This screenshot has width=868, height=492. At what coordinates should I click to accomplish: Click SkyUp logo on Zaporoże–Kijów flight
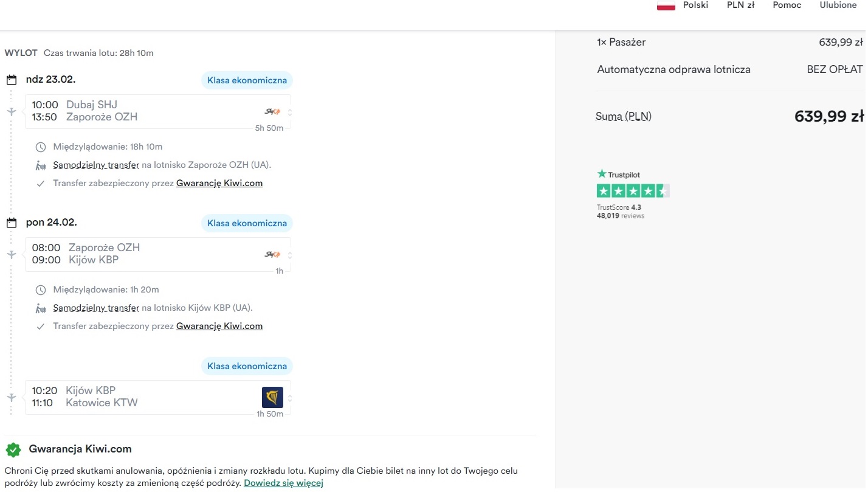(272, 254)
